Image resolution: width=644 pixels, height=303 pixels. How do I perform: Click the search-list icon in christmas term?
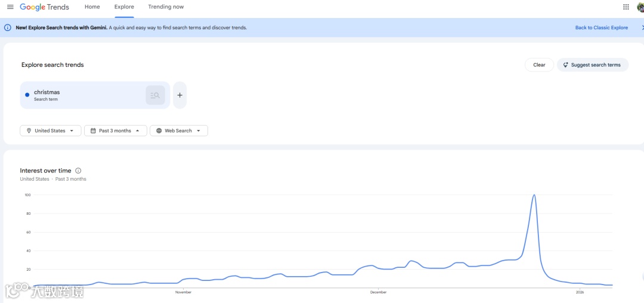[x=155, y=95]
